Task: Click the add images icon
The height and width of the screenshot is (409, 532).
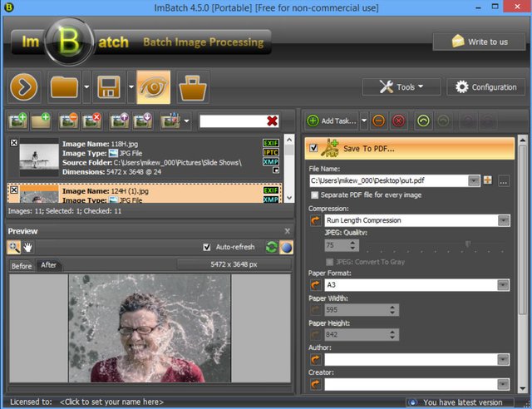Action: (x=17, y=121)
